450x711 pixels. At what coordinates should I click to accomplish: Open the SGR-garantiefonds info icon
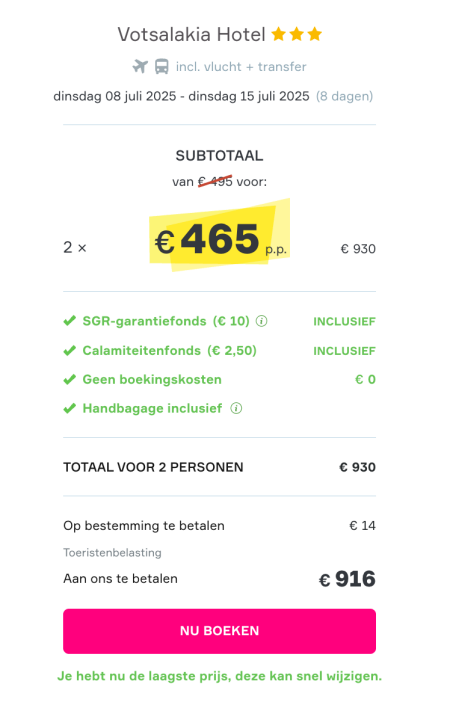(261, 321)
